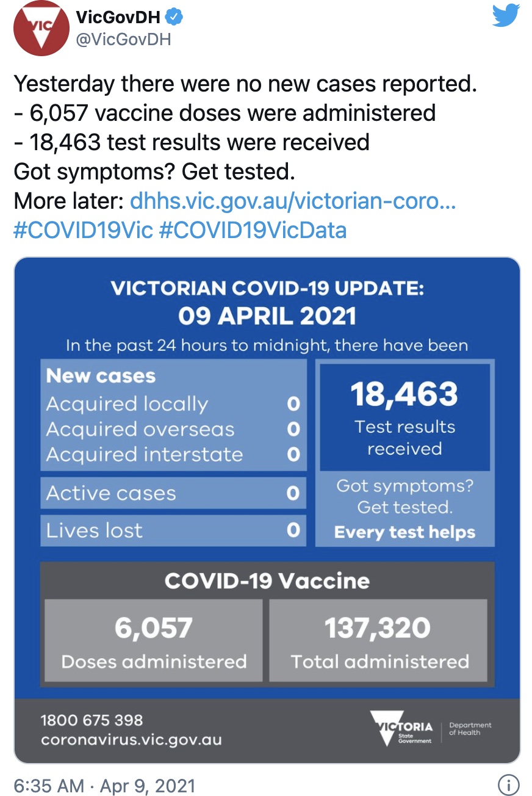The image size is (532, 796).
Task: Open the #COVID19Vic hashtag
Action: 83,230
